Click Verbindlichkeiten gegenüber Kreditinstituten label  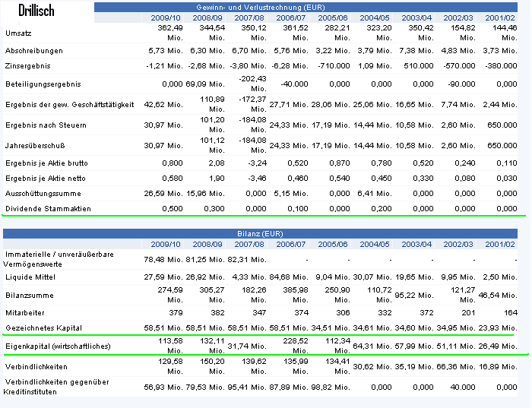click(x=56, y=387)
